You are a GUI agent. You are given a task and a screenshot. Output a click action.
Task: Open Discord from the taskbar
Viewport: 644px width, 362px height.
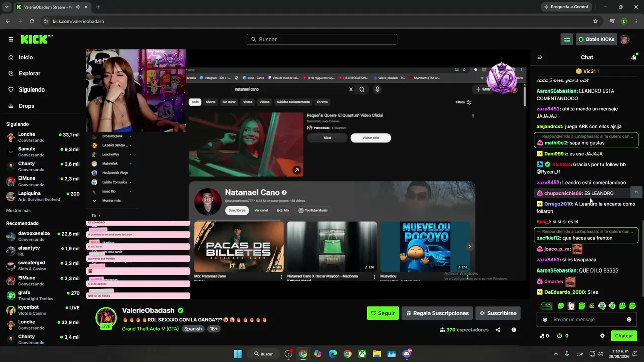click(x=407, y=354)
